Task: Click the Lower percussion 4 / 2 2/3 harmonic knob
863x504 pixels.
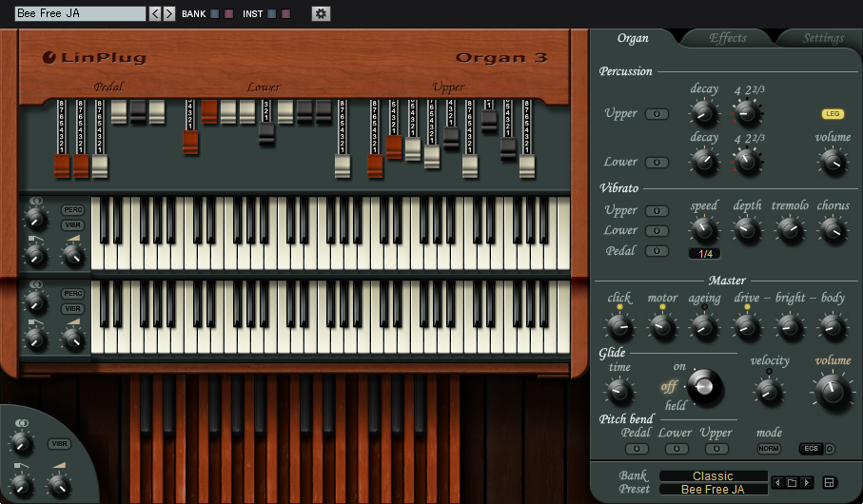Action: click(748, 162)
